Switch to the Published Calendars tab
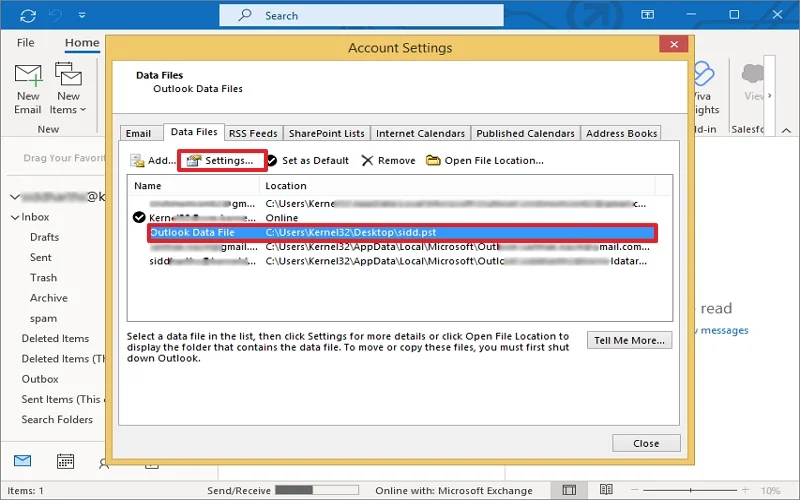 point(526,133)
